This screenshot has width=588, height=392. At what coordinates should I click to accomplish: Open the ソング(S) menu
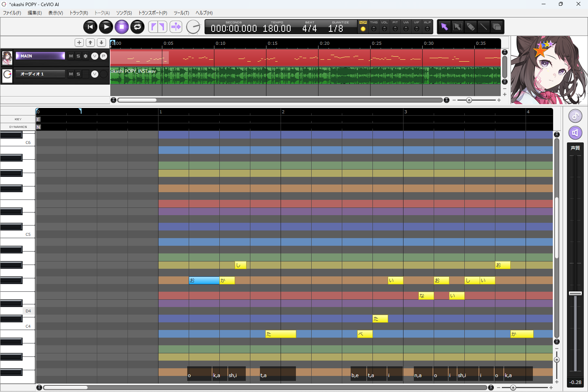124,13
